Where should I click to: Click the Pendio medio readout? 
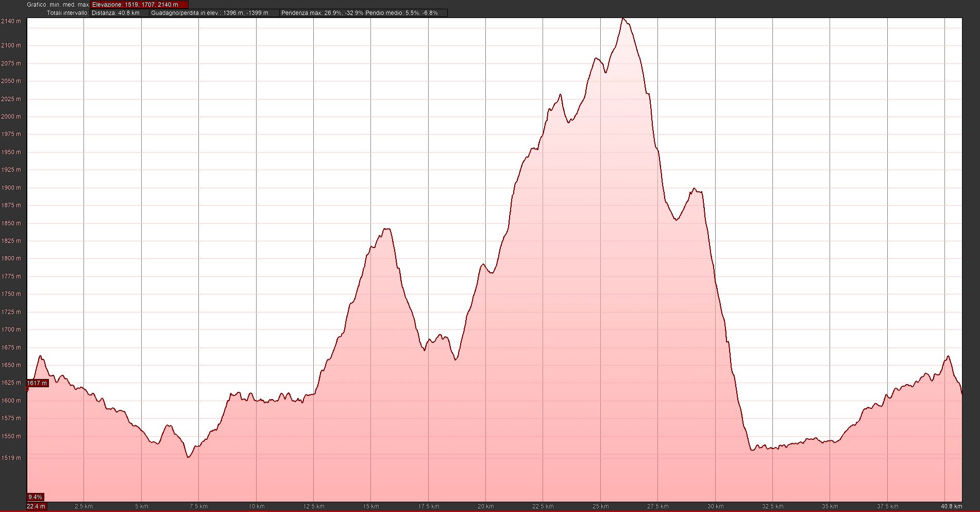pyautogui.click(x=402, y=13)
